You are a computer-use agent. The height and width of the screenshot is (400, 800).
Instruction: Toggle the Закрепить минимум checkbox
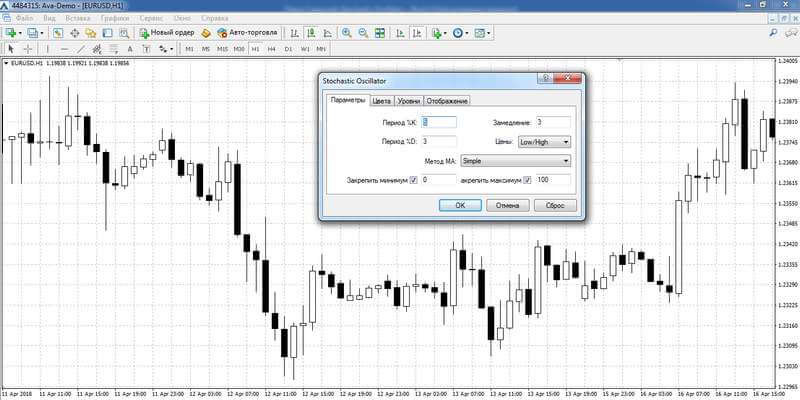[x=413, y=180]
